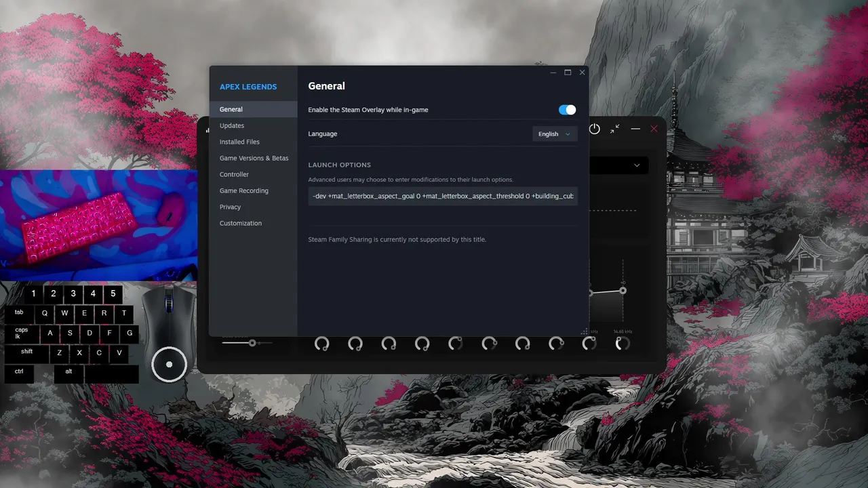This screenshot has height=488, width=868.
Task: Close the background equalizer window with red X
Action: point(654,129)
